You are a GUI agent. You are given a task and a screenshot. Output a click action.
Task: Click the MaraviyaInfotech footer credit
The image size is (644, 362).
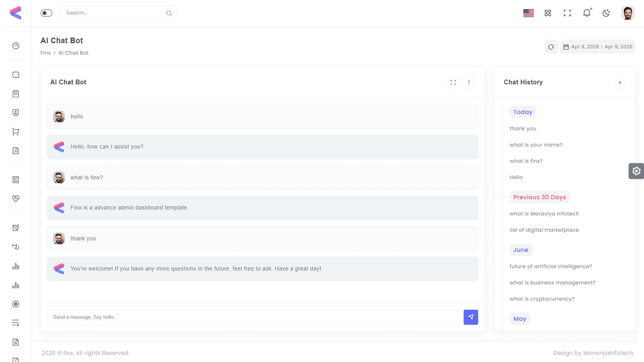[x=608, y=353]
